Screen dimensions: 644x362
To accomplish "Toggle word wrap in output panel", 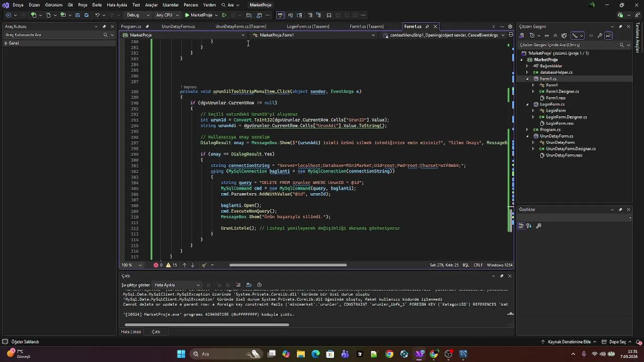I will coord(249,285).
